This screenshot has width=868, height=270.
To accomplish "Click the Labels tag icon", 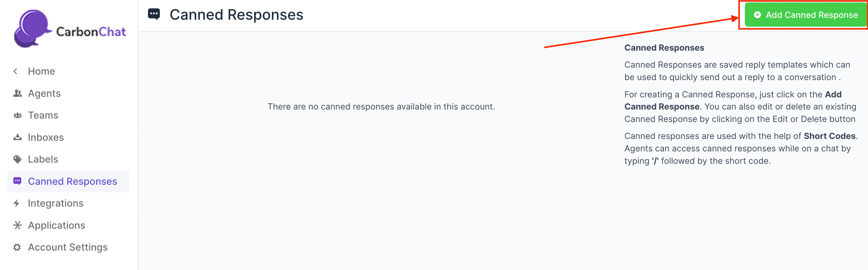I will (x=18, y=160).
